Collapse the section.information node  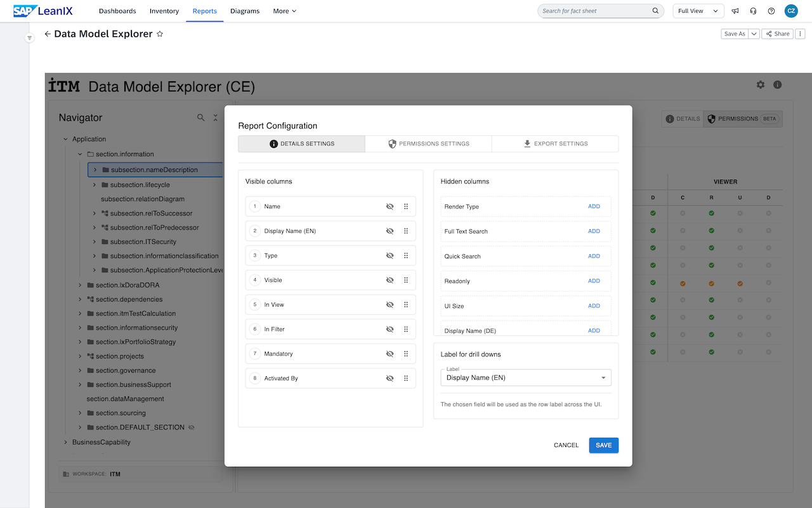[x=80, y=154]
